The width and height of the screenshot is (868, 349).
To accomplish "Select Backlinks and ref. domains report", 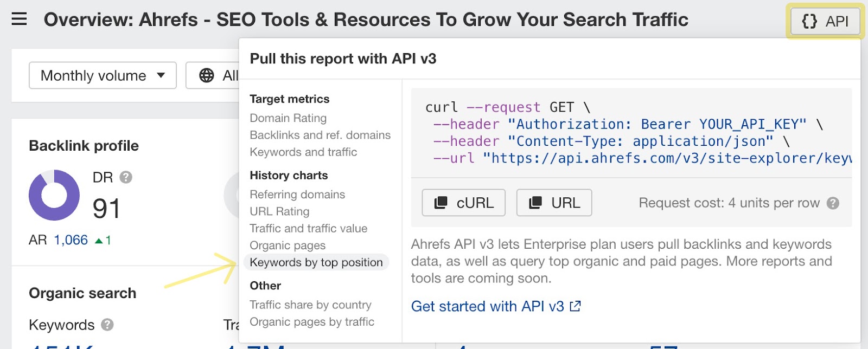I will (320, 135).
